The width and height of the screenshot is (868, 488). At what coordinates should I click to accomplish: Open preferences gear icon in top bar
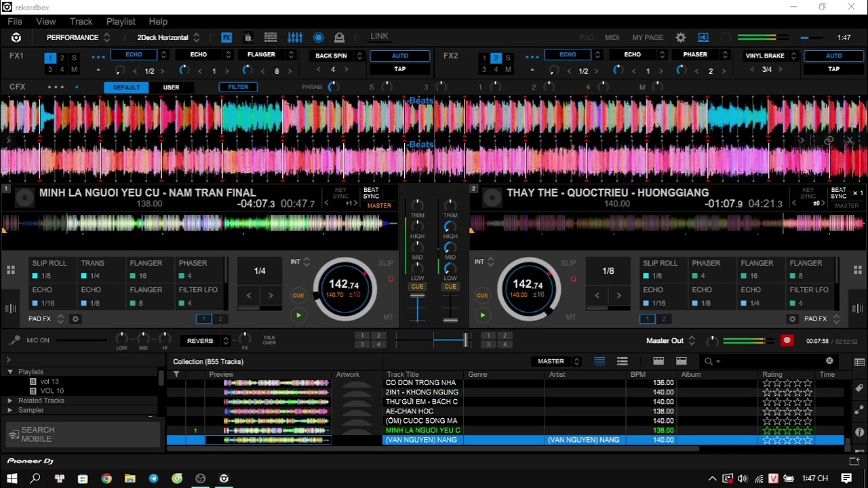pyautogui.click(x=681, y=38)
